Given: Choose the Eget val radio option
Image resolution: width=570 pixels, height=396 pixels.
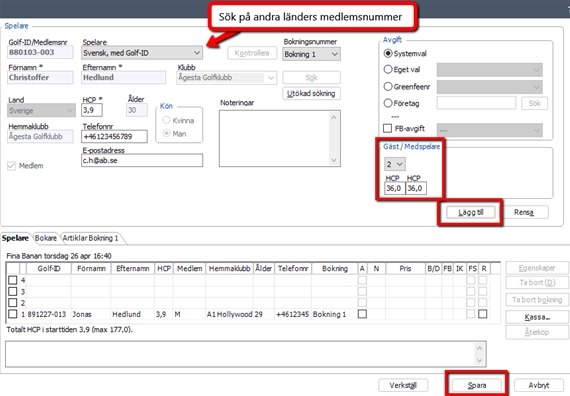Looking at the screenshot, I should pyautogui.click(x=388, y=69).
